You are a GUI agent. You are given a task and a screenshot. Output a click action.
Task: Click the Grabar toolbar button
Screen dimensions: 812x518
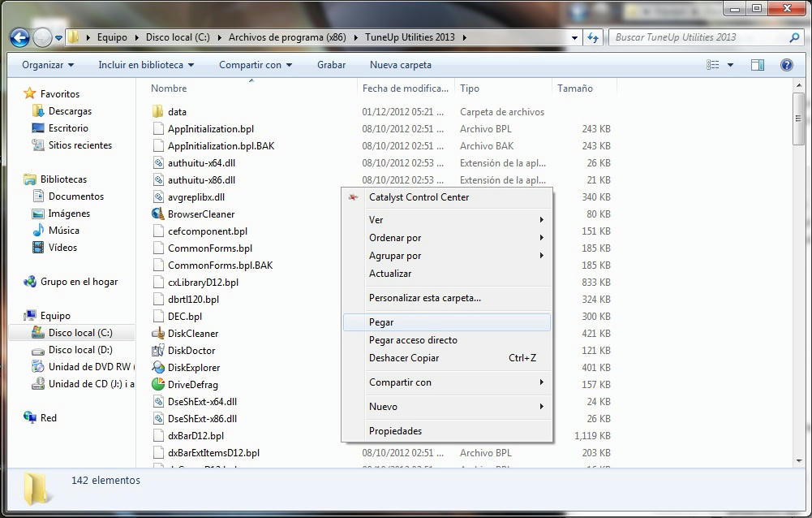pyautogui.click(x=332, y=65)
